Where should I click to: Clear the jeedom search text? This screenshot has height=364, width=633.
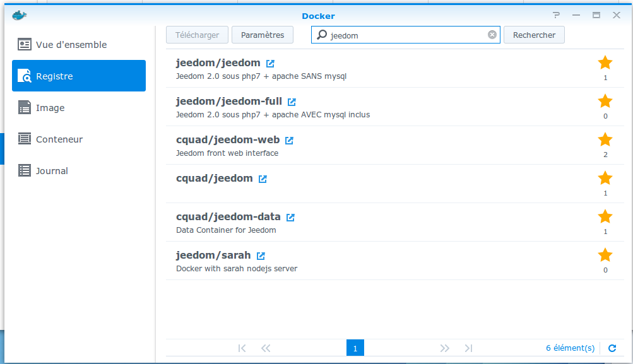point(492,35)
